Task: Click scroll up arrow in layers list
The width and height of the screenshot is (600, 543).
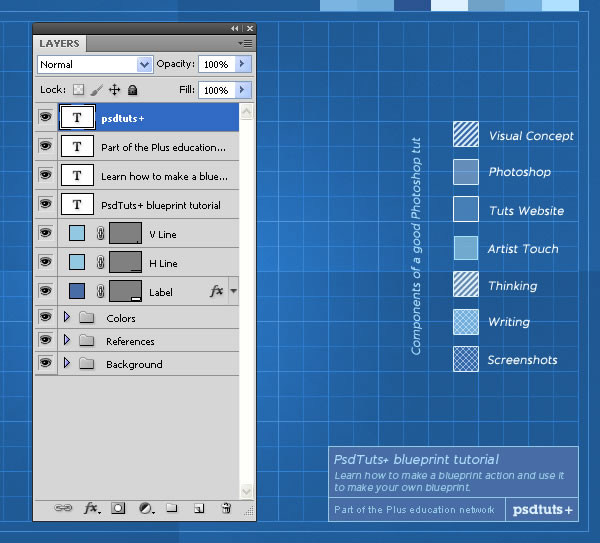Action: 246,111
